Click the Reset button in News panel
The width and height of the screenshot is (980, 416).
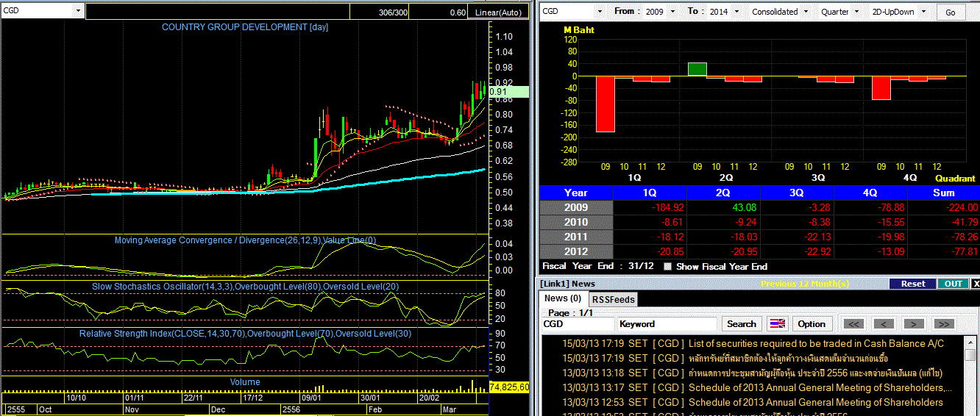point(912,284)
